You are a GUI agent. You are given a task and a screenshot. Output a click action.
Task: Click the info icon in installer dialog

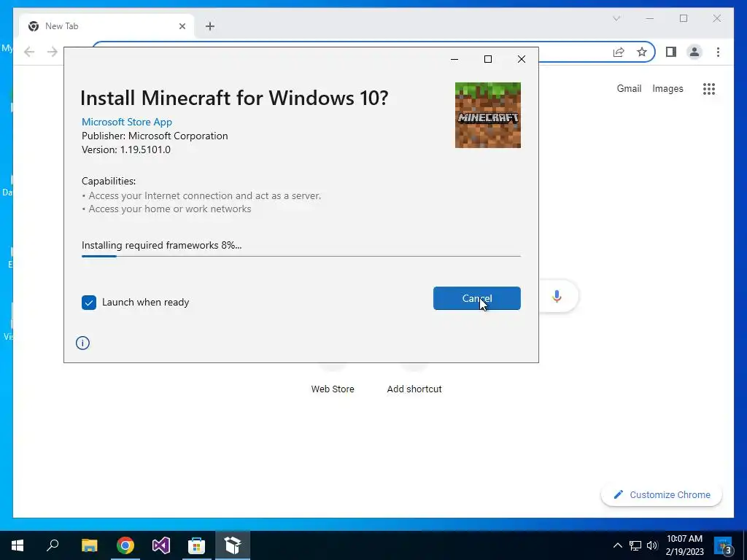click(x=82, y=343)
